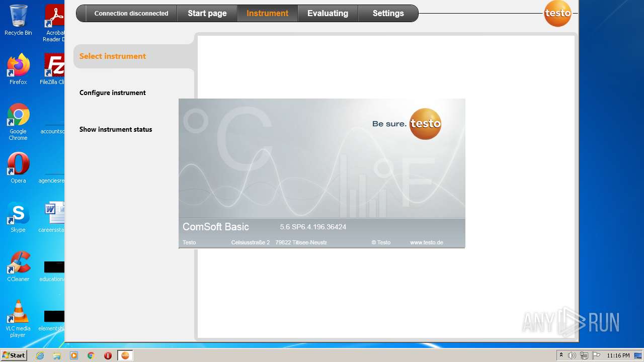
Task: Open Show instrument status in the sidebar
Action: coord(116,129)
